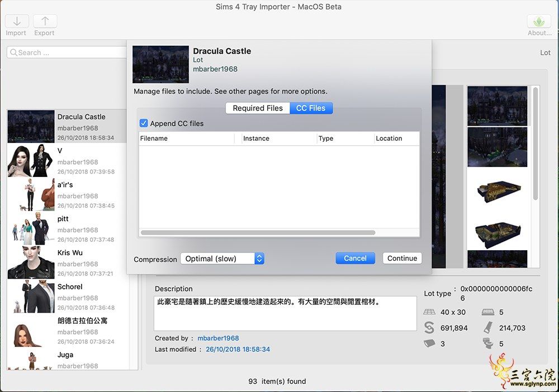This screenshot has height=392, width=559.
Task: Click the Filename column header
Action: click(x=187, y=138)
